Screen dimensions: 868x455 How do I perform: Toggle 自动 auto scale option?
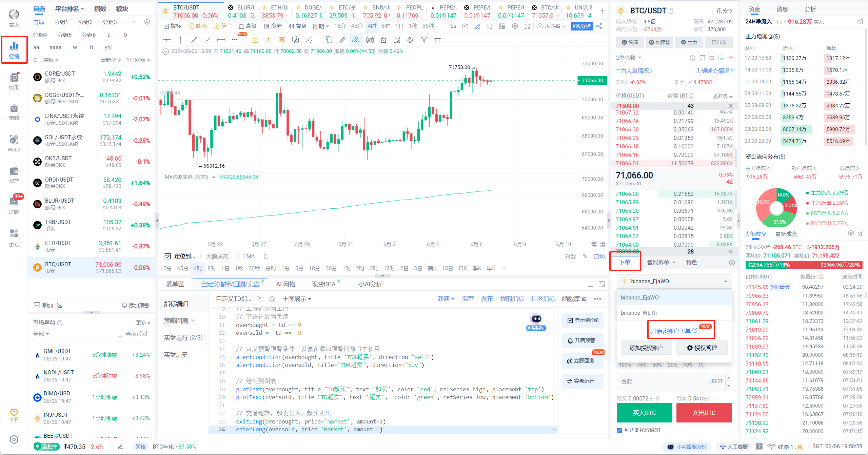click(x=599, y=256)
